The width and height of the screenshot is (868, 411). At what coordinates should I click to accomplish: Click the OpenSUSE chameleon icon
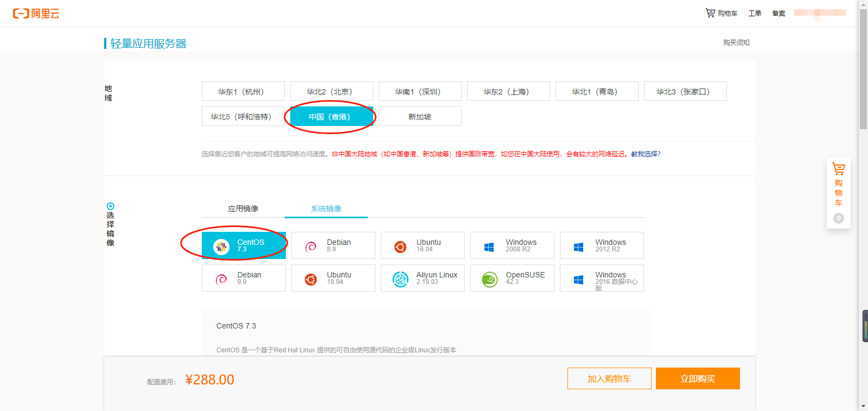coord(490,280)
